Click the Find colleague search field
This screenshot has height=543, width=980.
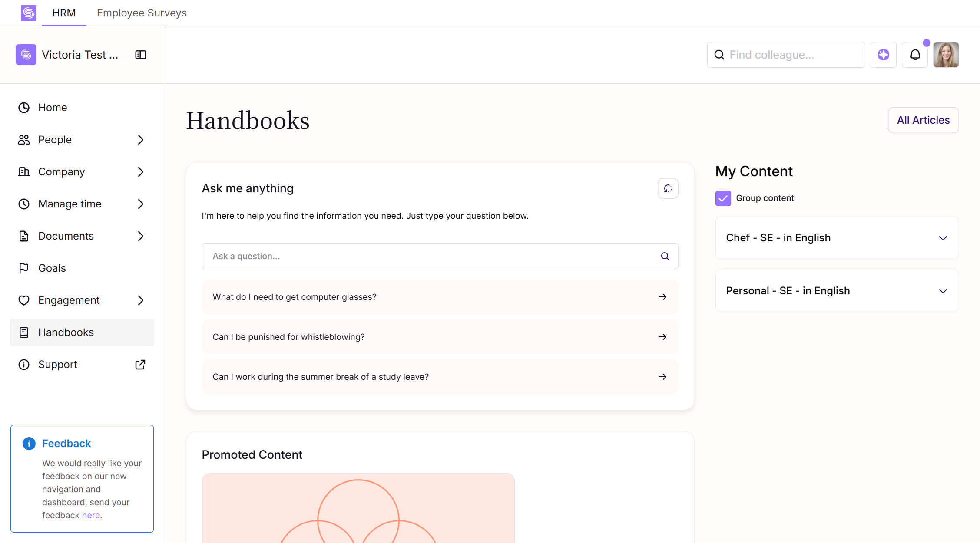coord(793,55)
